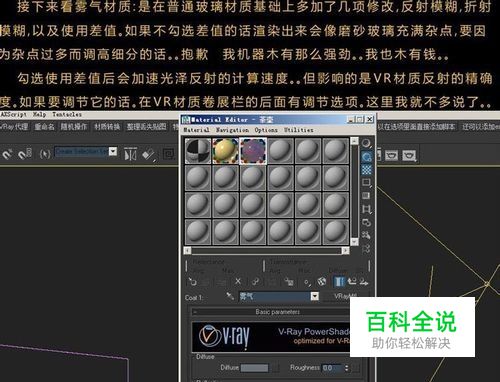The width and height of the screenshot is (500, 382).
Task: Click Go Forward to Sibling icon
Action: coord(363,282)
